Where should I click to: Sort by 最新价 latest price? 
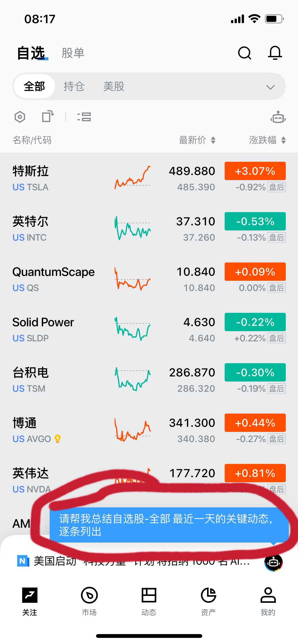click(197, 140)
